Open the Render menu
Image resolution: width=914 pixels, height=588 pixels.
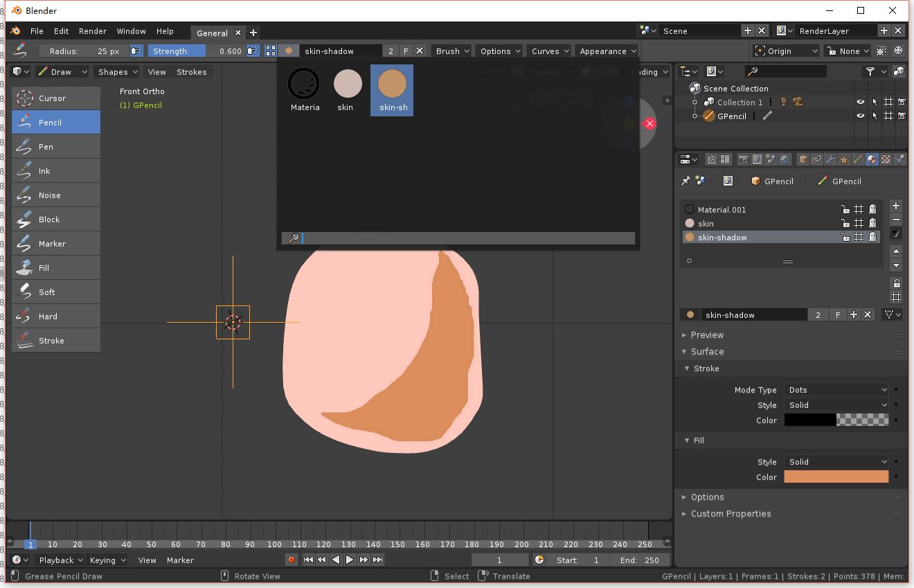coord(92,31)
